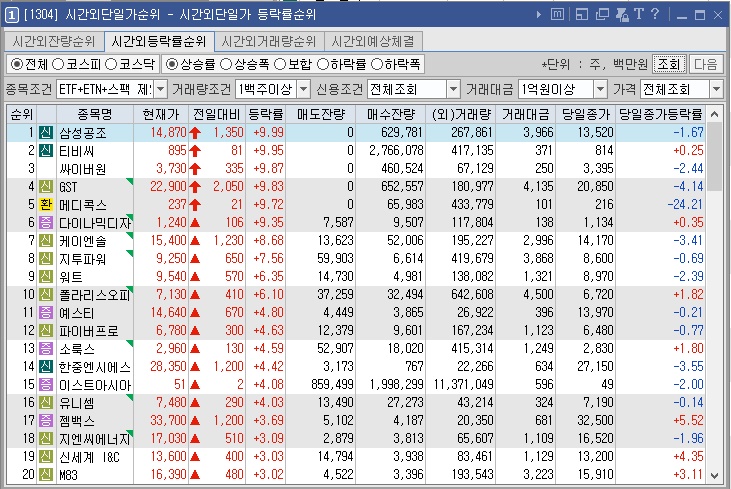Open the 가격 dropdown
Screen dimensions: 731x489
(x=717, y=89)
